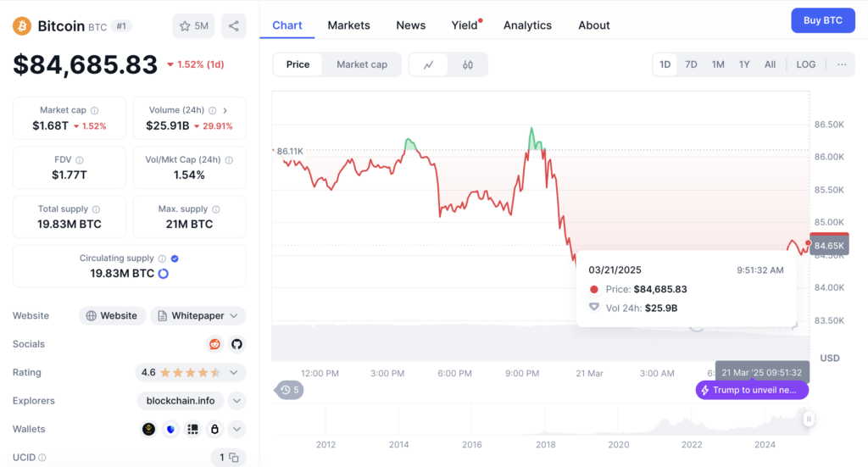This screenshot has height=467, width=868.
Task: Open the Reddit social link
Action: coord(214,344)
